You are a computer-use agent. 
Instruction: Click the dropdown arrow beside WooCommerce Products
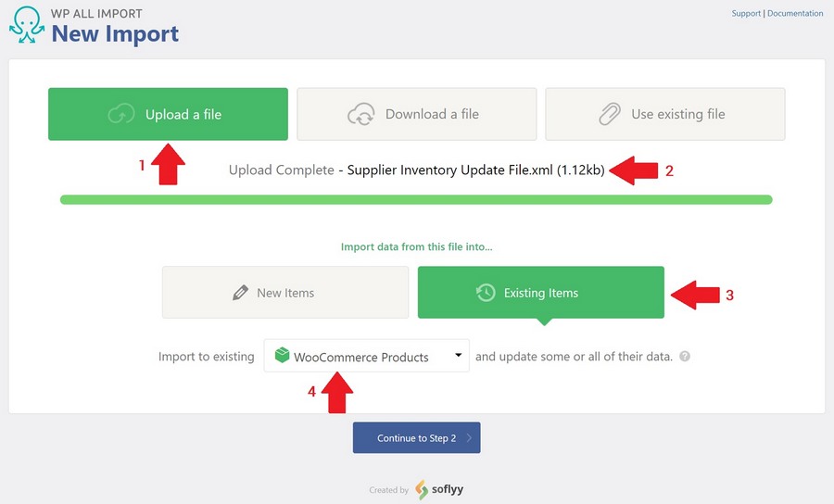pos(458,355)
